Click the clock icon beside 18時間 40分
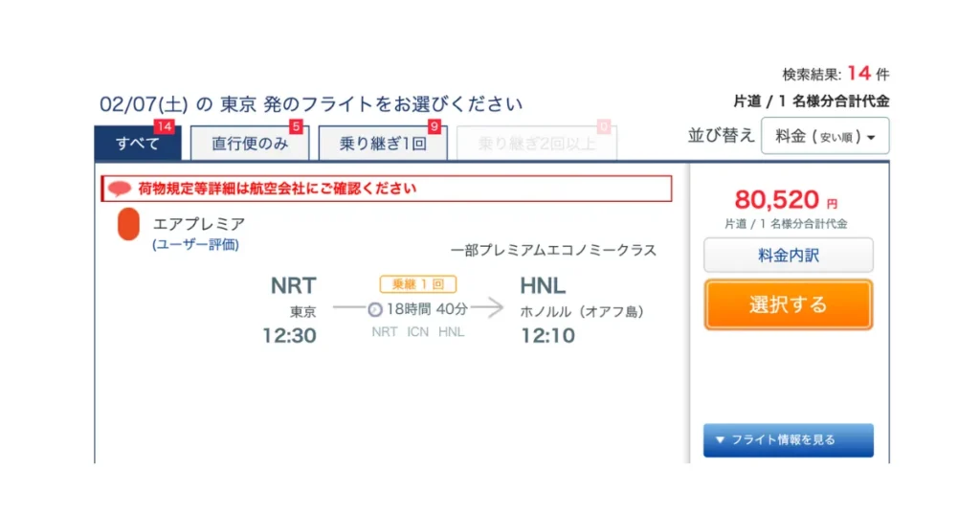Viewport: 980px width, 515px height. coord(375,309)
